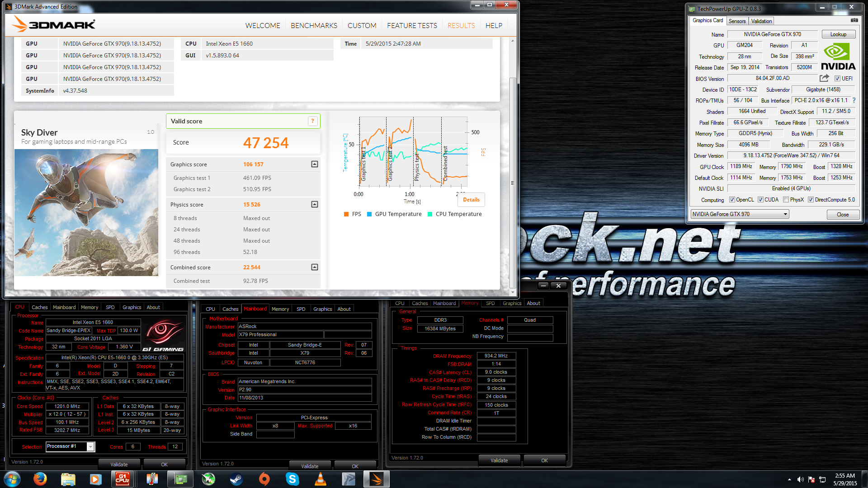Open the thermometer temperature app in taskbar
This screenshot has width=868, height=488.
point(152,479)
